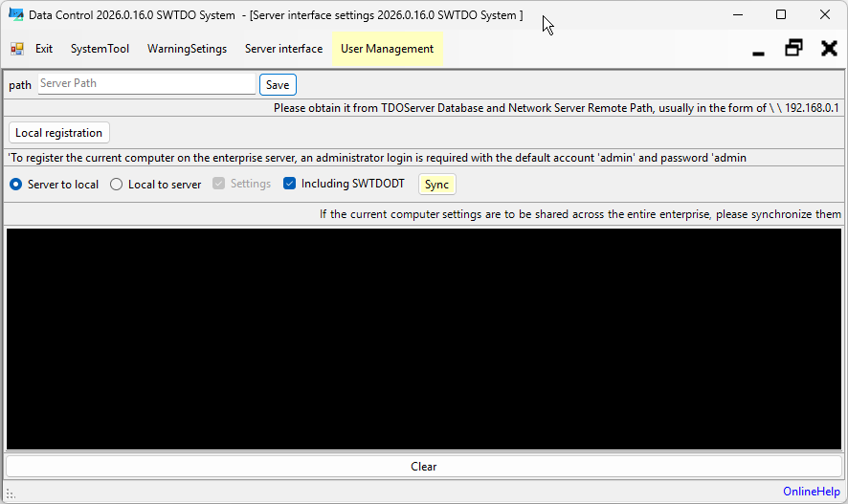
Task: Open the User Management menu
Action: point(387,49)
